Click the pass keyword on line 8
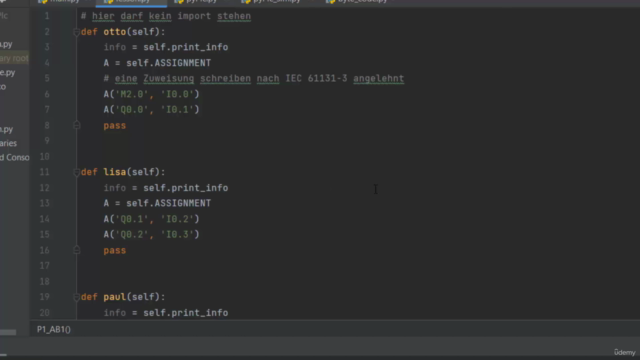640x360 pixels. [x=115, y=125]
